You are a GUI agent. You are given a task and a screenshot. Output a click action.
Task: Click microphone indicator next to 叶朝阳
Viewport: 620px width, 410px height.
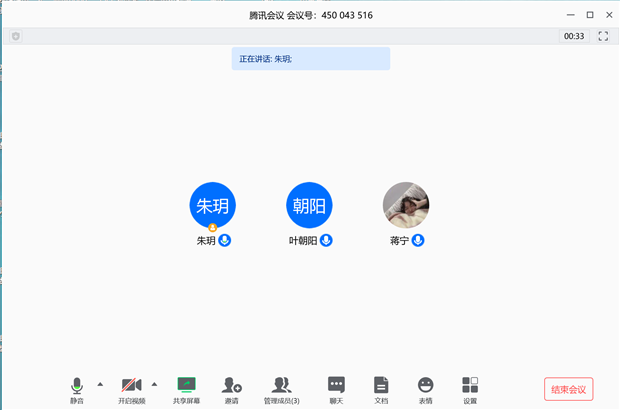pos(326,240)
